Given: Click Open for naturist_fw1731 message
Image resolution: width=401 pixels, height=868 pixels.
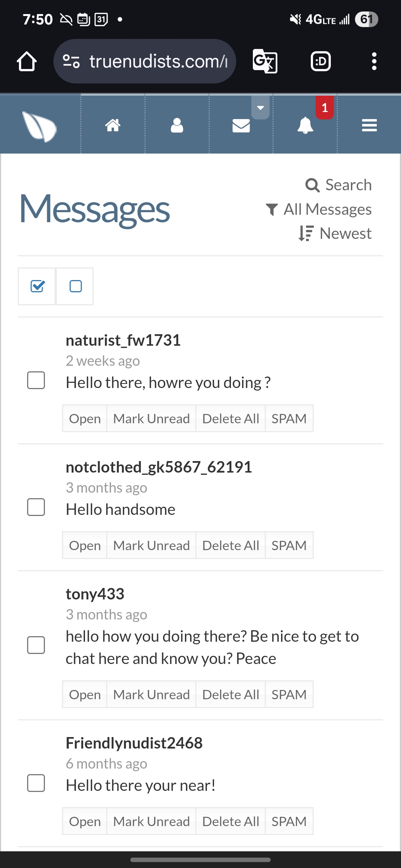Looking at the screenshot, I should tap(85, 418).
